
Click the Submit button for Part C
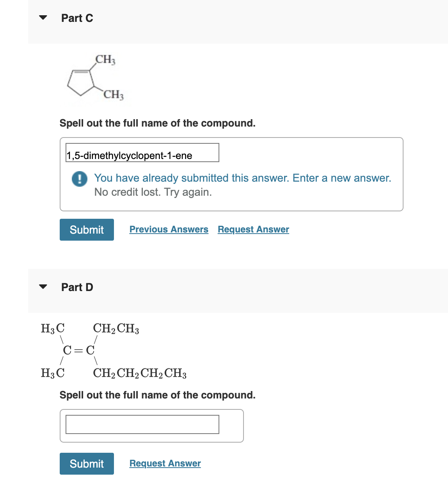(x=87, y=230)
